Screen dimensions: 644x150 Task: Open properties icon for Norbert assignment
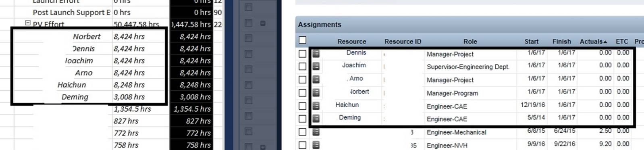point(316,93)
